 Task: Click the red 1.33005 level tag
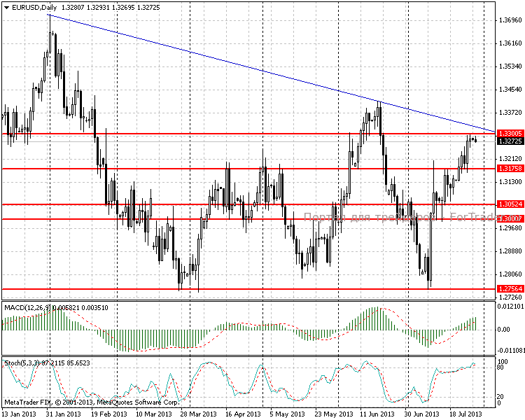coord(510,133)
